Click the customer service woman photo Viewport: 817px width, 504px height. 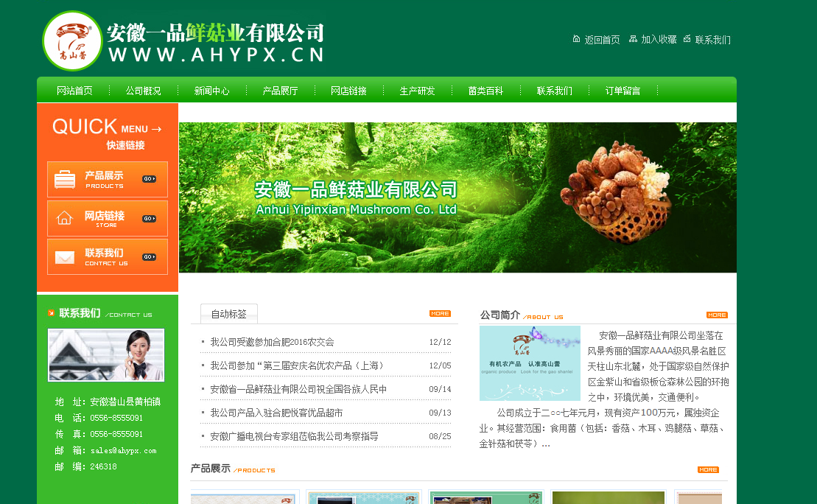[106, 355]
